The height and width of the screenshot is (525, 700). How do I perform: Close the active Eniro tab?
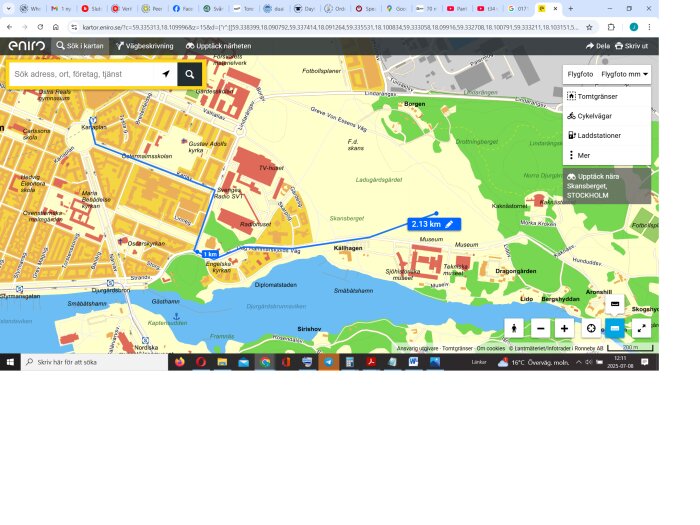tap(555, 8)
